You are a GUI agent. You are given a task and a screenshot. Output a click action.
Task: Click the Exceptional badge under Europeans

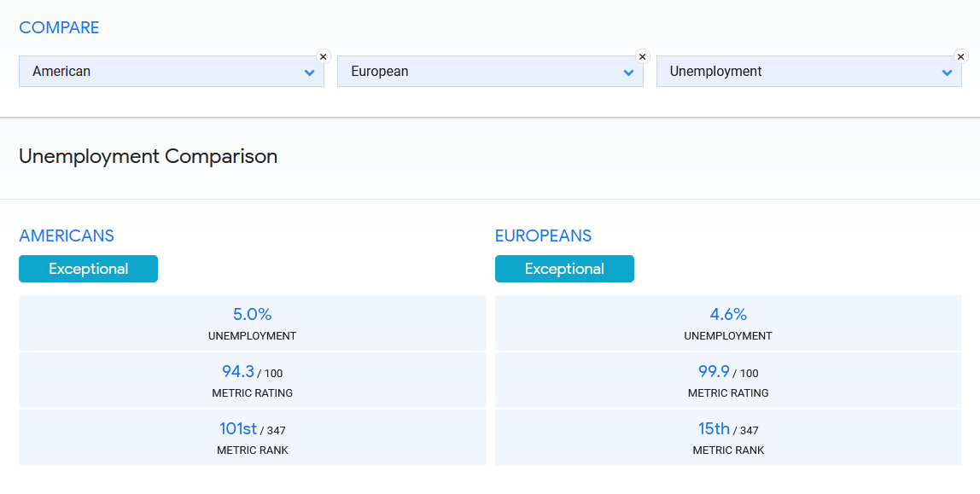(564, 269)
